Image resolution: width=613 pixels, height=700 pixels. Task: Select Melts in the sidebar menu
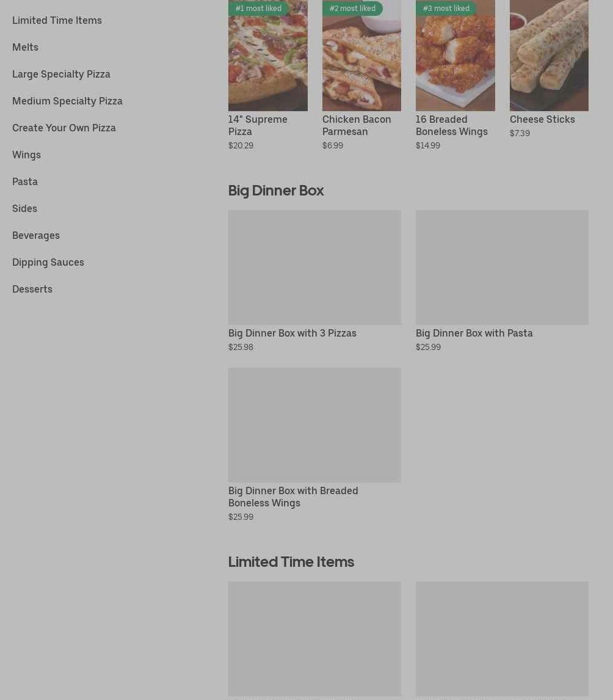25,47
